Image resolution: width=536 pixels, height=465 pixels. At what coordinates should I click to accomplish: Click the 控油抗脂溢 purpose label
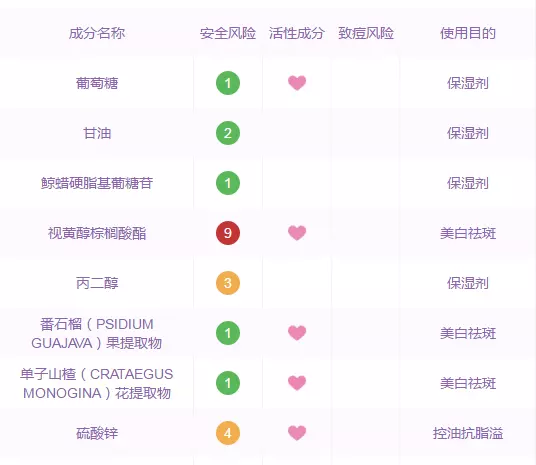(468, 433)
